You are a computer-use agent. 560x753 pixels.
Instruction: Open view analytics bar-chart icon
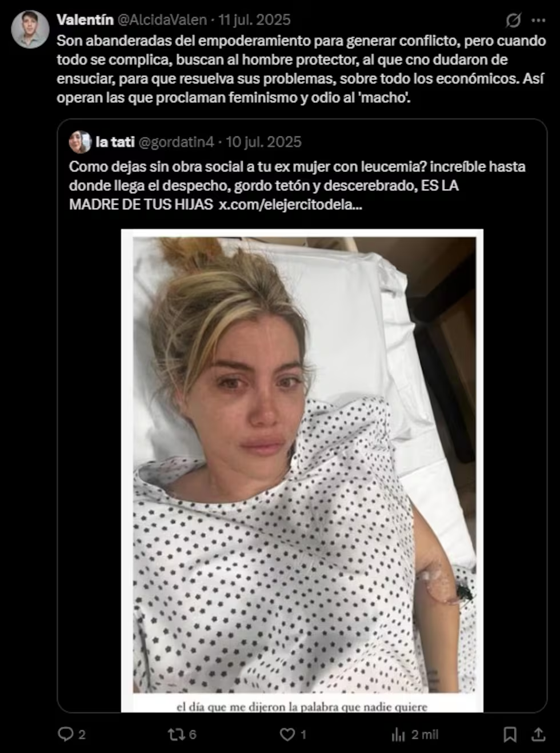[x=398, y=735]
